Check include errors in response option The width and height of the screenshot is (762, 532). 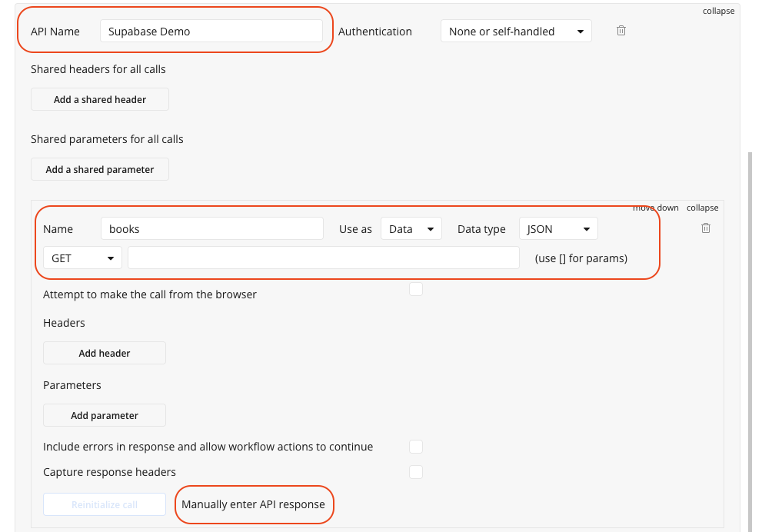(416, 447)
